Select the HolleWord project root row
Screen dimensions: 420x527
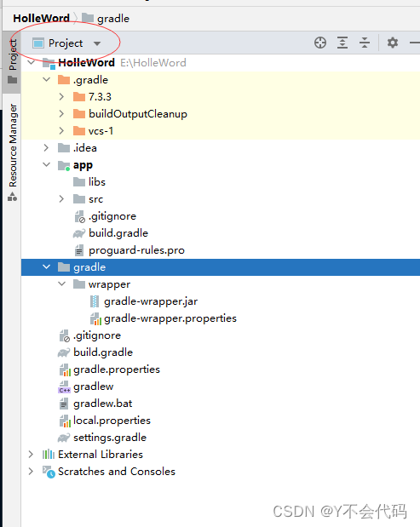pyautogui.click(x=221, y=63)
